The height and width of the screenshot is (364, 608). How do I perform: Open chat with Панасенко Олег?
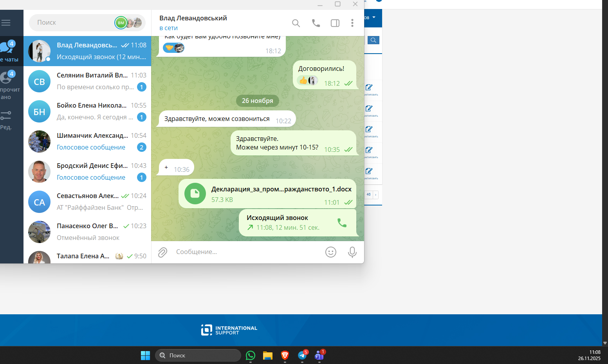point(87,232)
